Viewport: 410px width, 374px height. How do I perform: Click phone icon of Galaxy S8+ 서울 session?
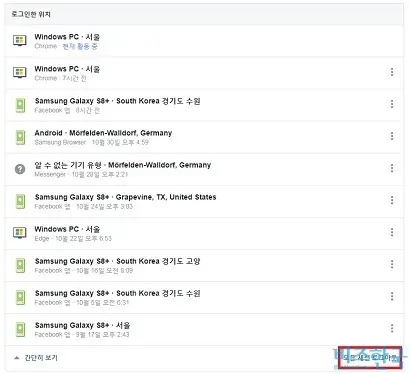coord(20,329)
